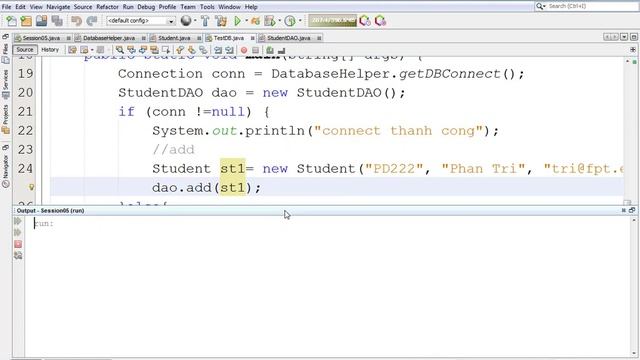Switch to Session05.java tab

pos(41,38)
